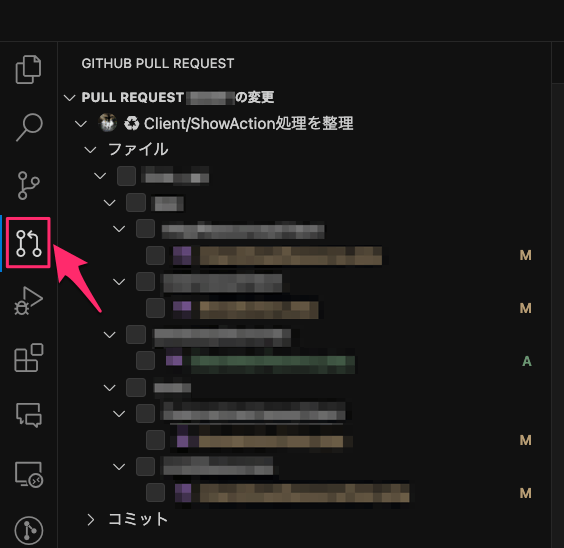Open the added file marked A
Screen dimensions: 564x548
click(273, 361)
